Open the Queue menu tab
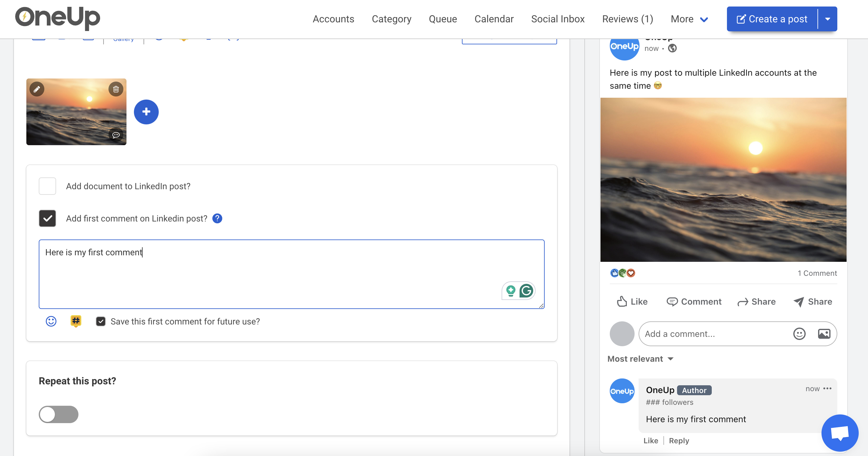 click(x=443, y=19)
